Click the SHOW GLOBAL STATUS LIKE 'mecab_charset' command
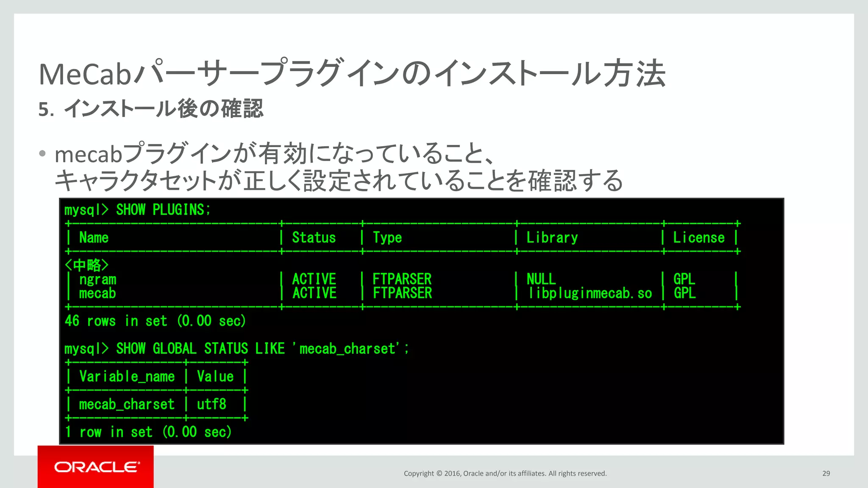This screenshot has width=868, height=488. click(x=262, y=349)
